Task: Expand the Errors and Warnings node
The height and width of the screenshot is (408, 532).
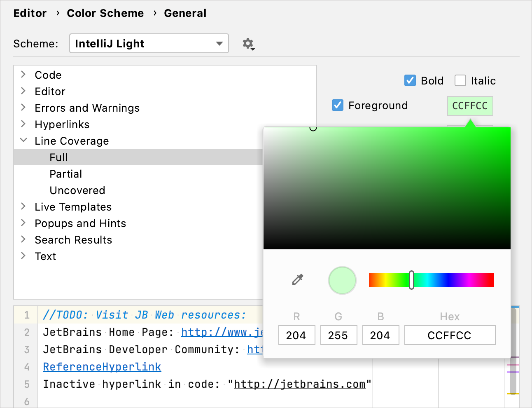Action: [x=23, y=108]
